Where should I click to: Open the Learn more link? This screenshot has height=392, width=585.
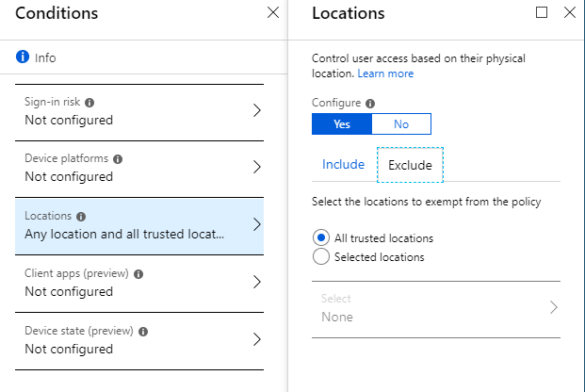385,73
